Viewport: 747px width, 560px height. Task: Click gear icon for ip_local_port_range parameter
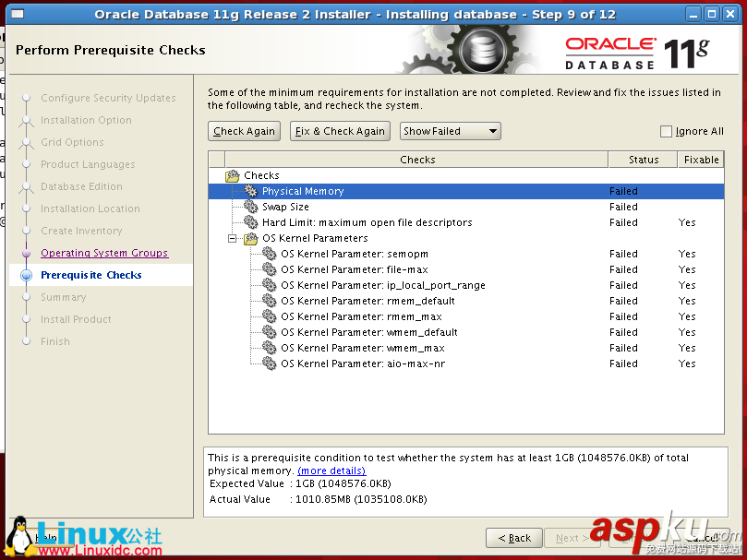click(x=270, y=285)
